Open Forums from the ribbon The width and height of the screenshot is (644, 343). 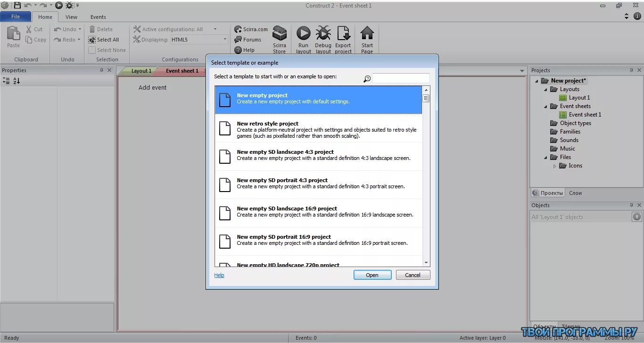point(248,40)
